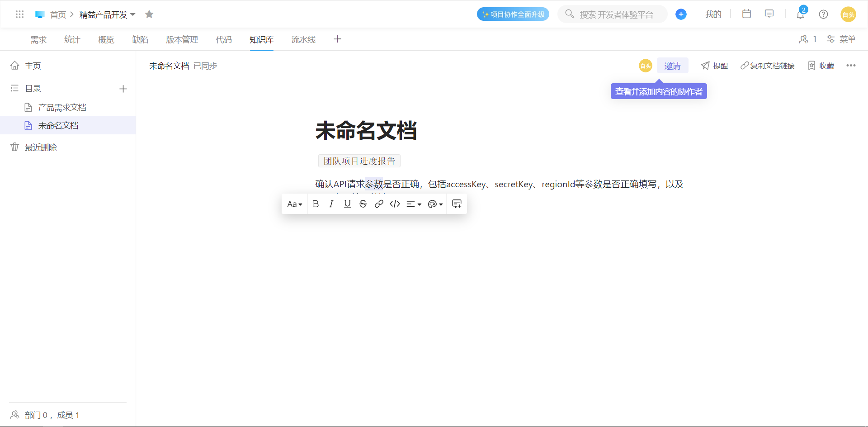Add a new document with 目录 plus icon
The image size is (868, 427).
tap(123, 89)
